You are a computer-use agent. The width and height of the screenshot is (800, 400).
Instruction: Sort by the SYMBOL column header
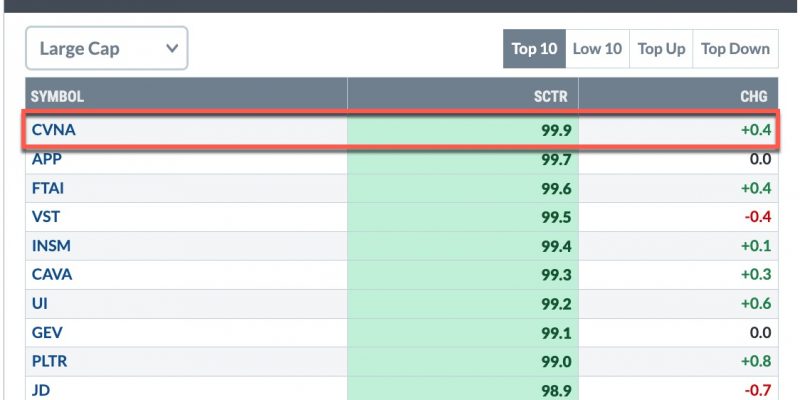pos(57,96)
